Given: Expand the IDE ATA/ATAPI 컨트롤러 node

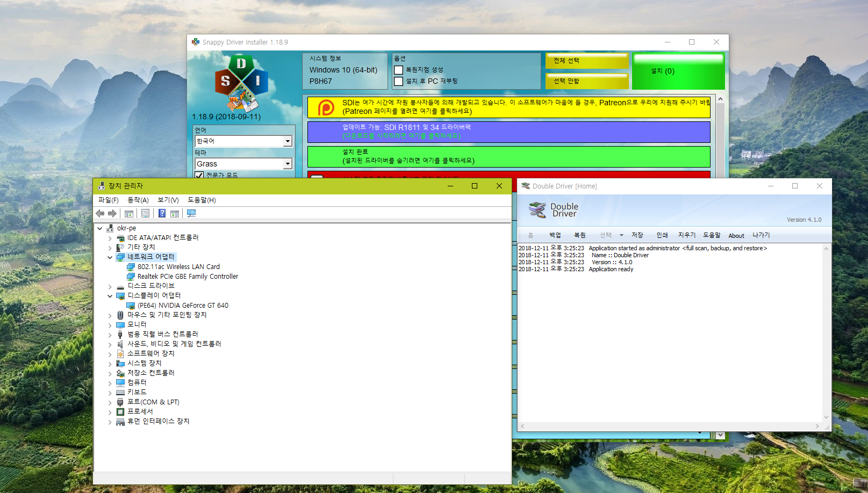Looking at the screenshot, I should 110,238.
